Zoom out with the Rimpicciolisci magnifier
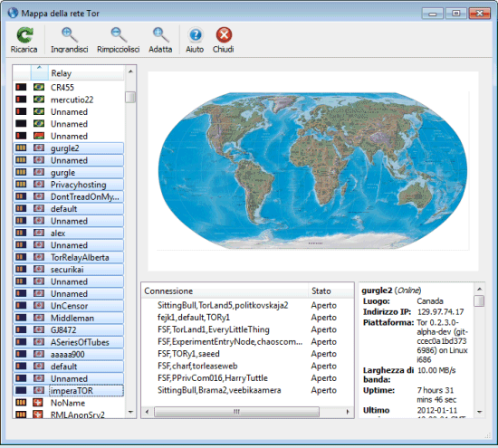Screen dimensions: 498x448 pyautogui.click(x=119, y=35)
